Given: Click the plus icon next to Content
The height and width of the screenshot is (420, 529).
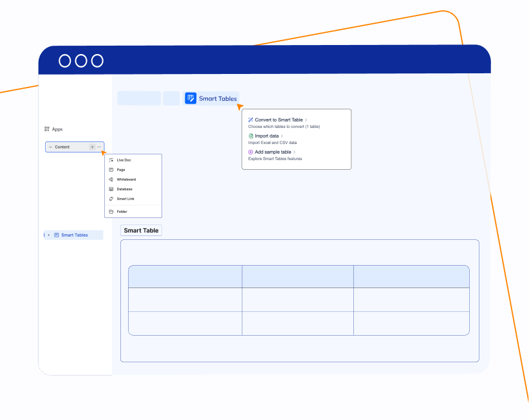Looking at the screenshot, I should (92, 147).
